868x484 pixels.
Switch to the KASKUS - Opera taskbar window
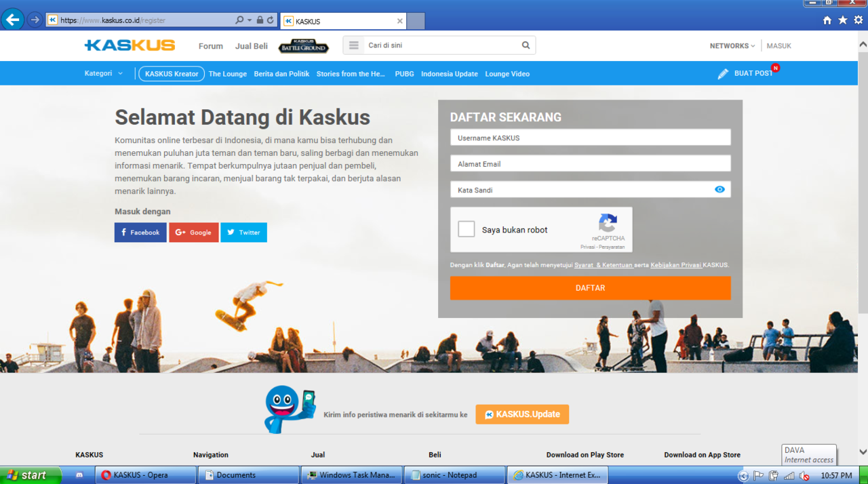[145, 475]
